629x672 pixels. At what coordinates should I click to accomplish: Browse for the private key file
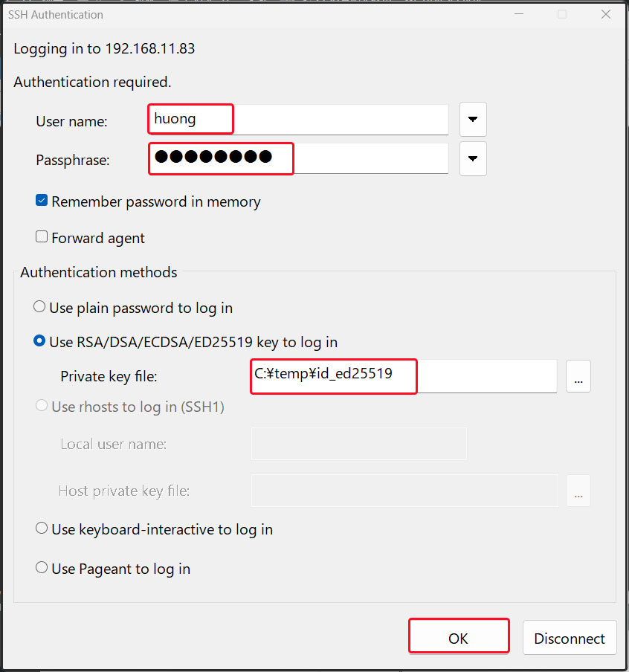(x=578, y=376)
